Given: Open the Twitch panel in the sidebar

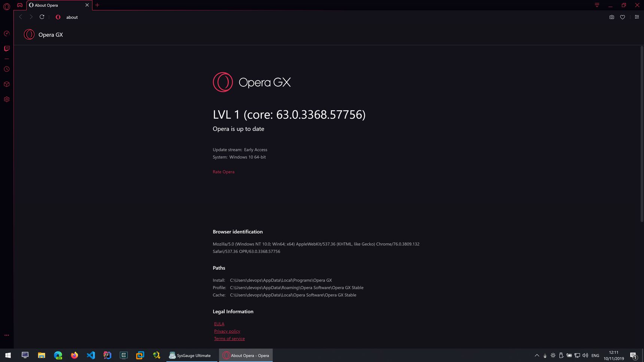Looking at the screenshot, I should (x=7, y=49).
